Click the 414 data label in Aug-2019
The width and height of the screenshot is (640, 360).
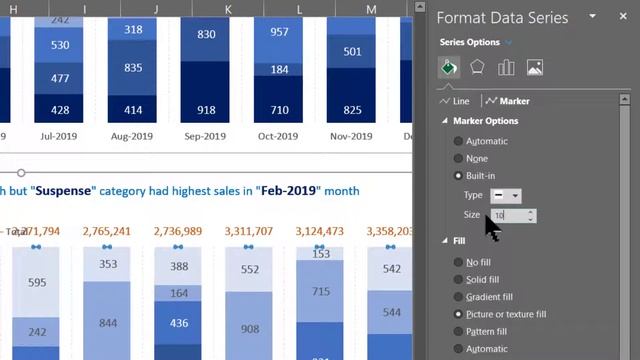click(133, 110)
